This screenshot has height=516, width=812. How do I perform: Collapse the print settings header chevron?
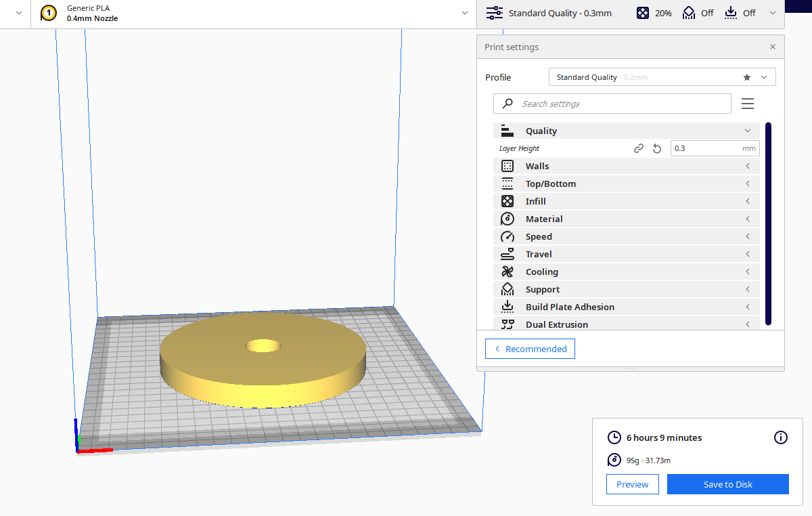772,13
